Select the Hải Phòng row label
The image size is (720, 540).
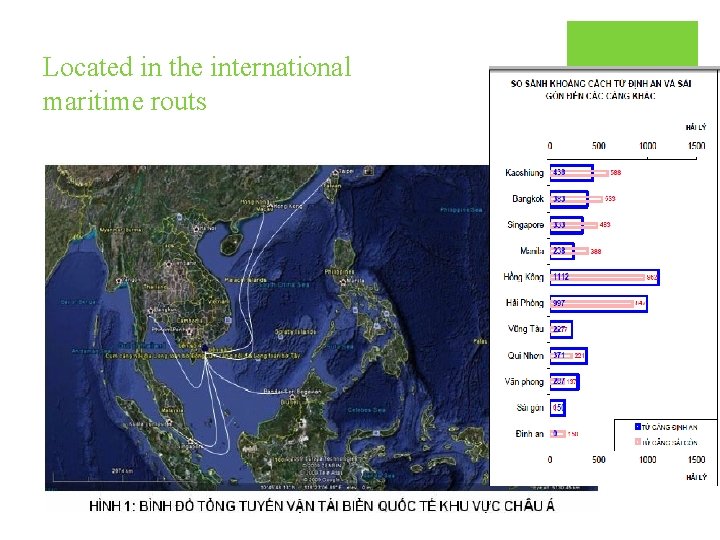(x=525, y=303)
